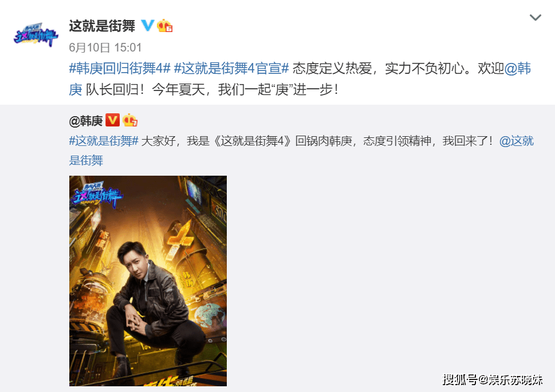This screenshot has width=555, height=392.
Task: Open hashtag #这就是街舞# in the repost
Action: [x=103, y=141]
